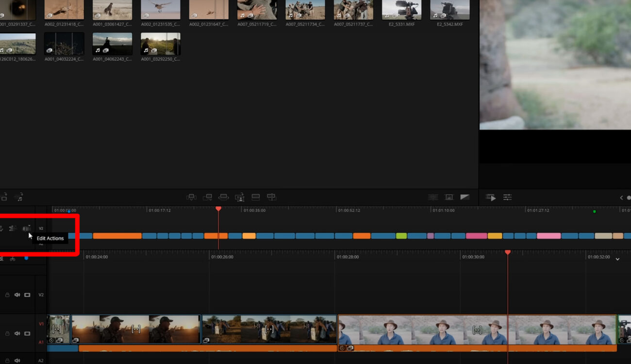
Task: Choose the Ripple Overwrite edit icon
Action: [224, 197]
